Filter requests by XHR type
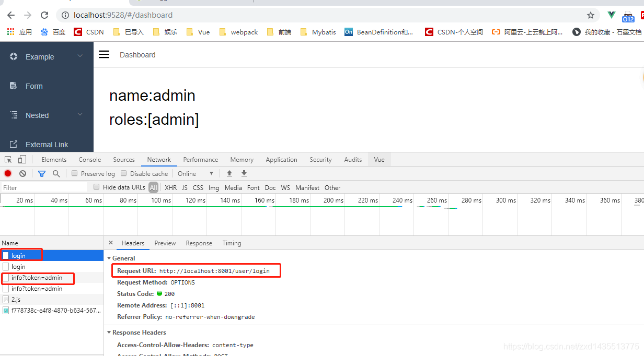Viewport: 644px width, 356px height. pos(170,187)
